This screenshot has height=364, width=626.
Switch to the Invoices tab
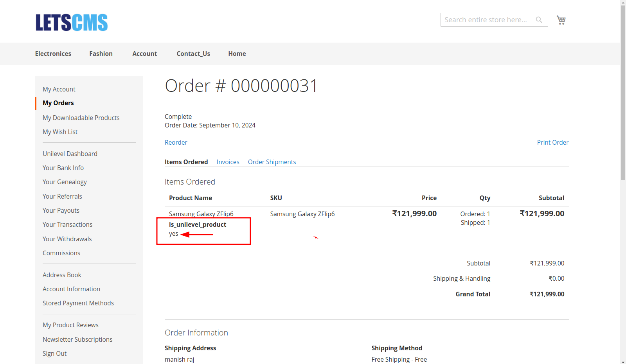pos(228,162)
